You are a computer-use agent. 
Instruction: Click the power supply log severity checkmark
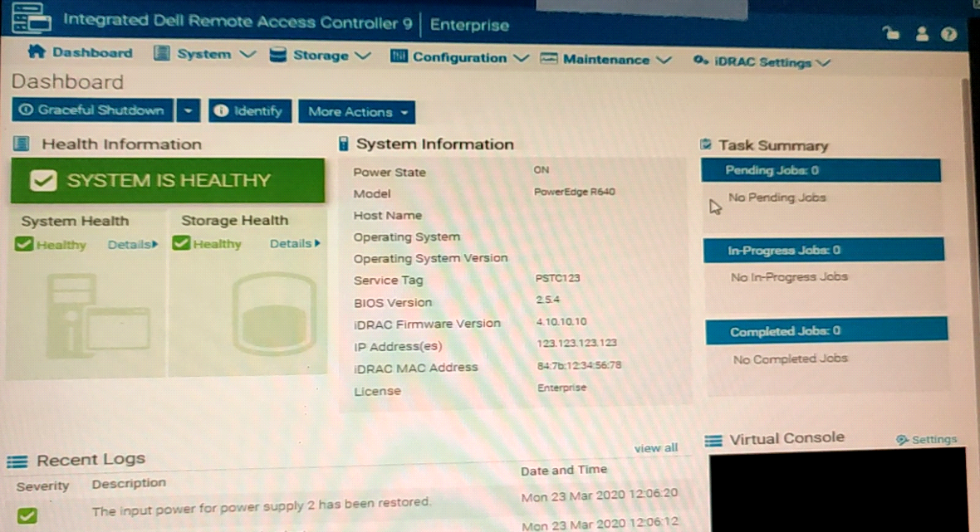point(27,515)
